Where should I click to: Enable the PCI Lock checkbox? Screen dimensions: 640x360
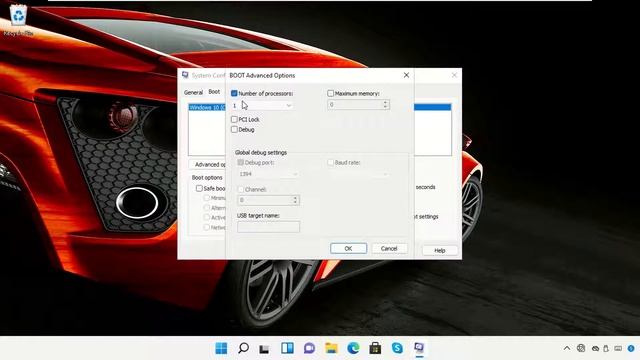click(x=234, y=120)
